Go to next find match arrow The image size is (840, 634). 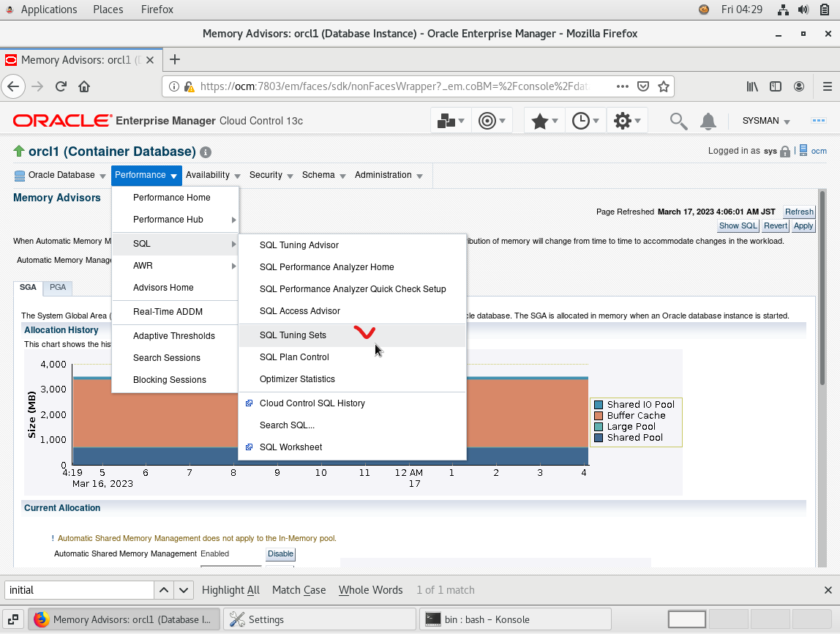(x=184, y=590)
